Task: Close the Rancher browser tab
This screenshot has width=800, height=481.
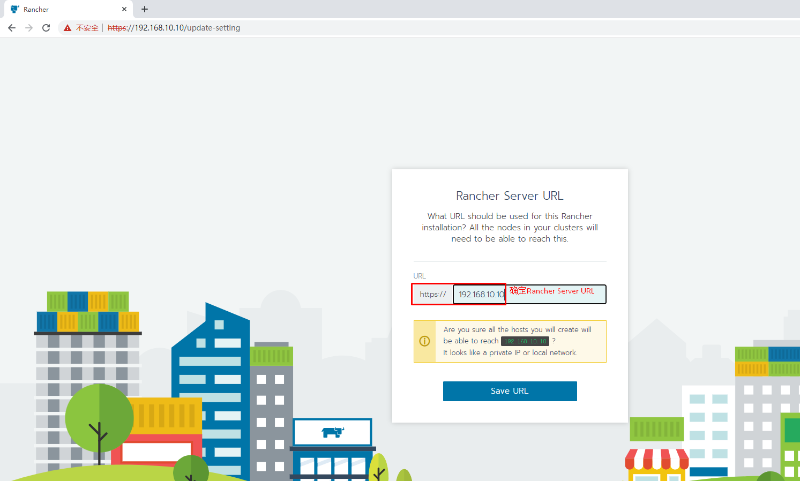Action: pyautogui.click(x=124, y=9)
